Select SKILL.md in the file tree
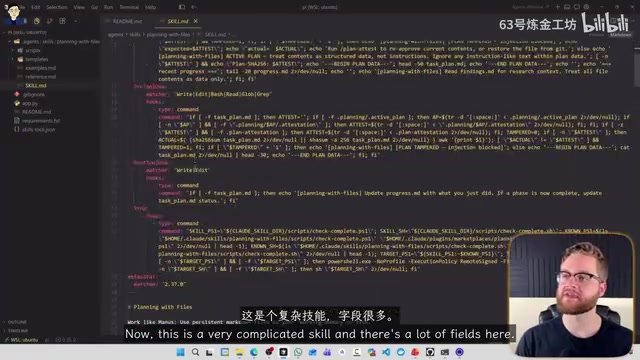Screen dimensions: 640x360 click(x=36, y=85)
